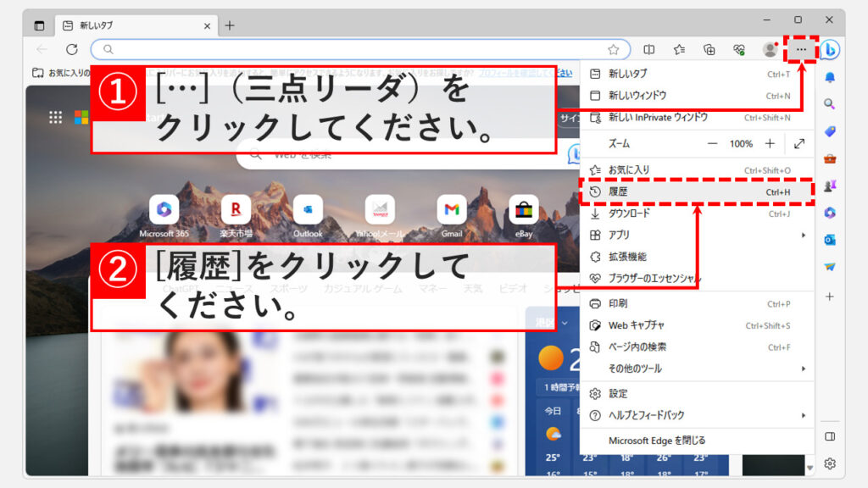868x488 pixels.
Task: Open a new tab with plus button
Action: 229,25
